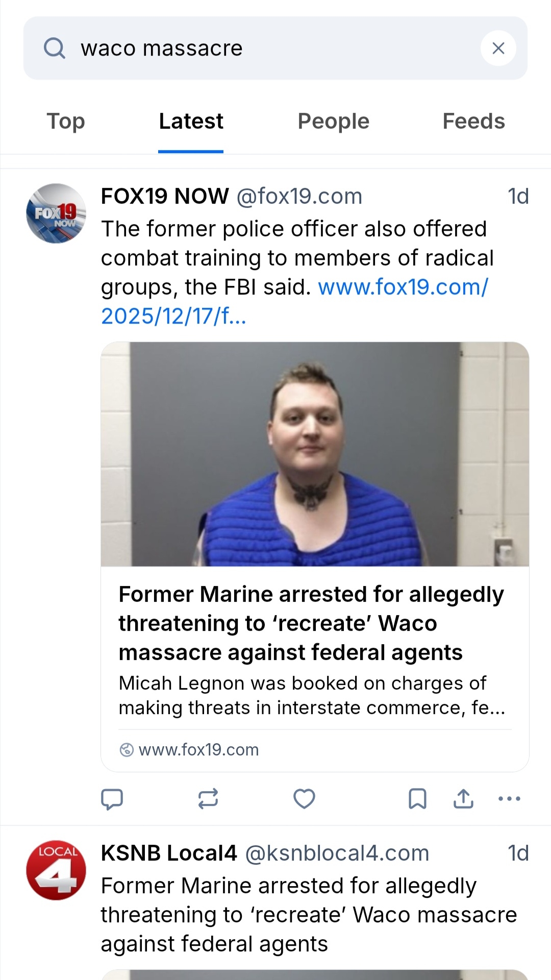Image resolution: width=551 pixels, height=980 pixels.
Task: Share the FOX19 NOW post
Action: pos(463,799)
